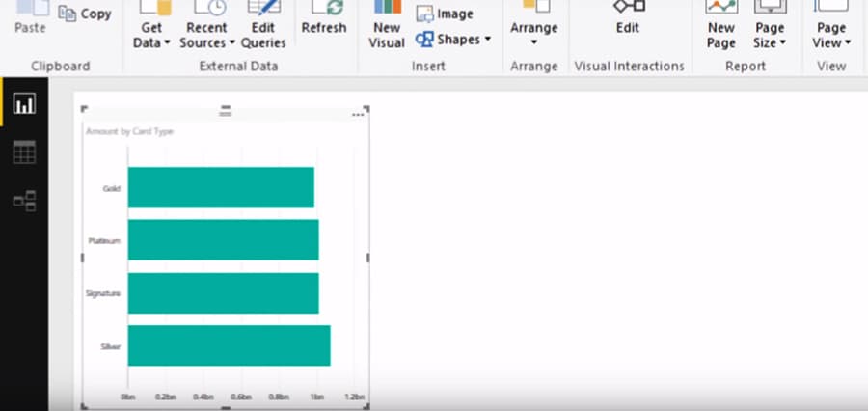Click the Platinum axis label
Screen dimensions: 868x411
tap(104, 241)
